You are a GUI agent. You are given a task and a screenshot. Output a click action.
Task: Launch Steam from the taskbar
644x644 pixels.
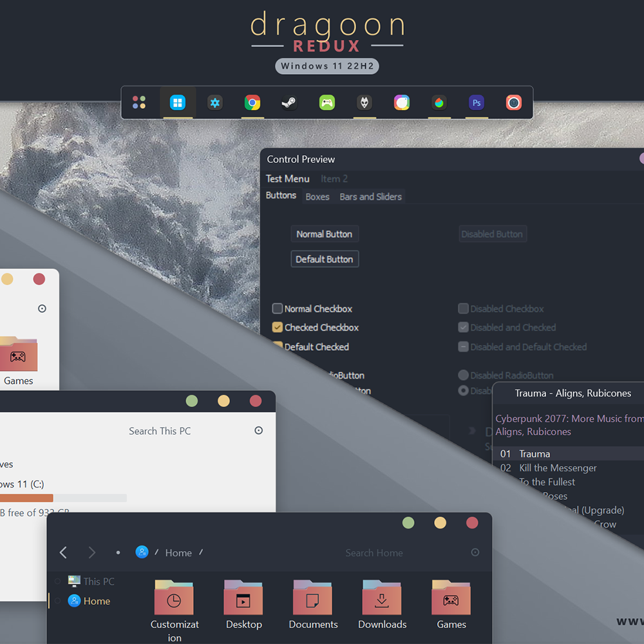coord(290,103)
